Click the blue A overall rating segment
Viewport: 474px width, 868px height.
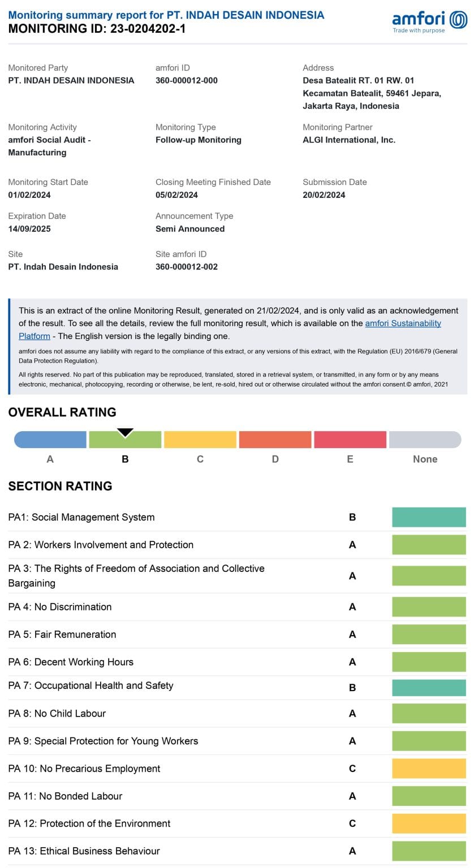50,440
